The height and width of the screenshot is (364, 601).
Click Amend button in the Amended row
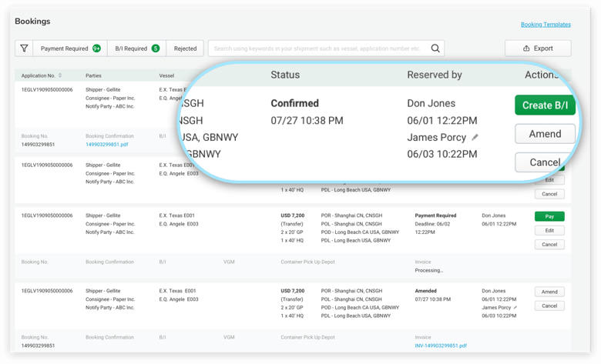[x=549, y=292]
